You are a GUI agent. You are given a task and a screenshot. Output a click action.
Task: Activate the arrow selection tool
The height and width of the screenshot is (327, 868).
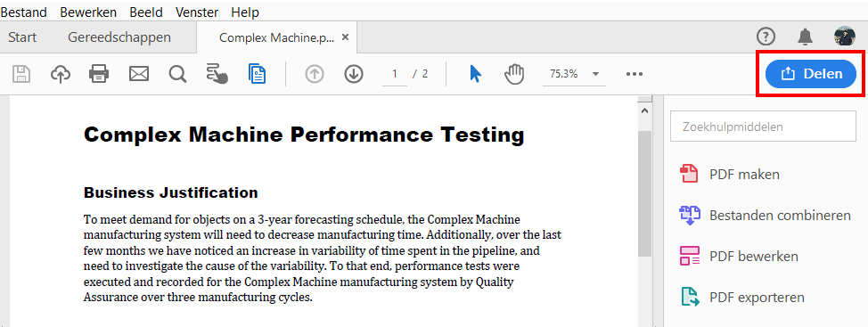point(475,74)
